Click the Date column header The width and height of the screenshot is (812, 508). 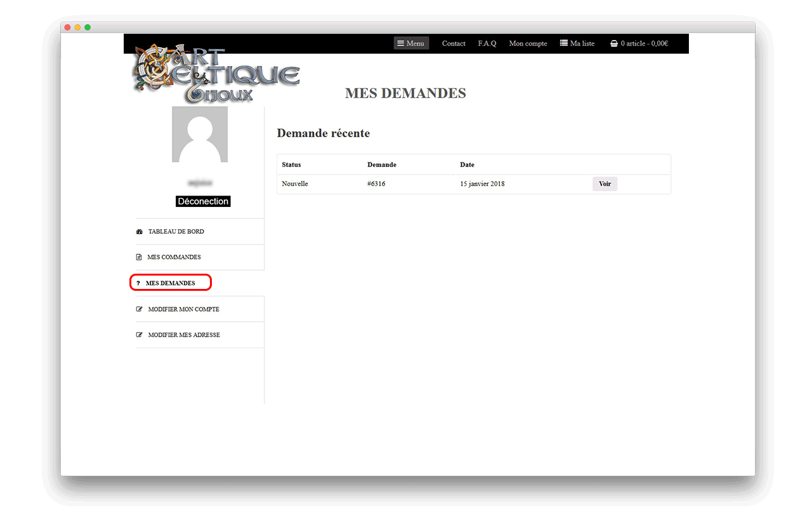click(x=467, y=164)
